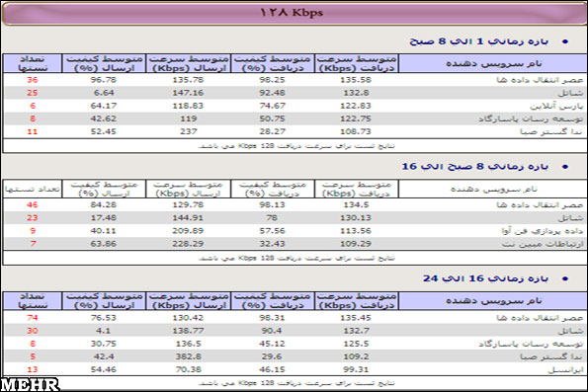The height and width of the screenshot is (392, 588).
Task: Select the average receive speed header in third table
Action: [356, 301]
